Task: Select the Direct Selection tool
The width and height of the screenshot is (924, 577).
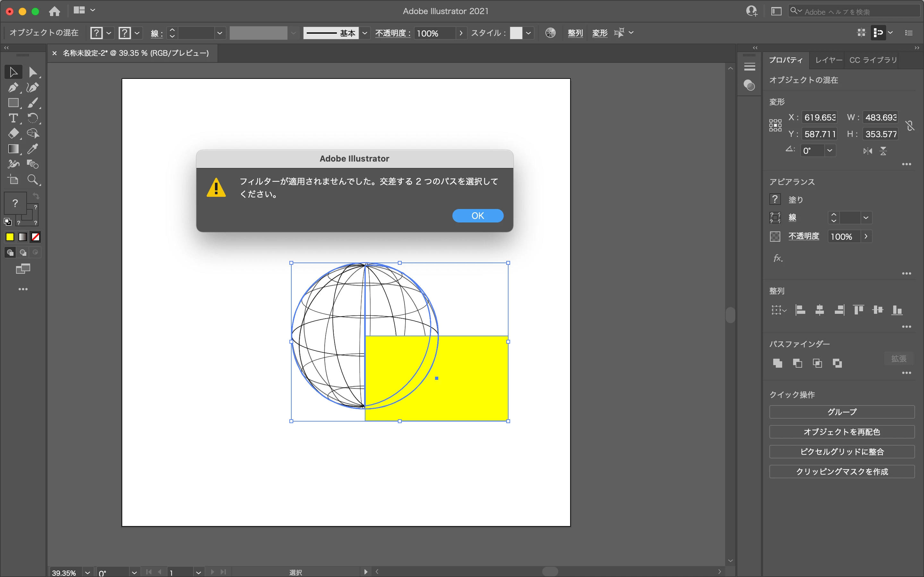Action: pyautogui.click(x=32, y=72)
